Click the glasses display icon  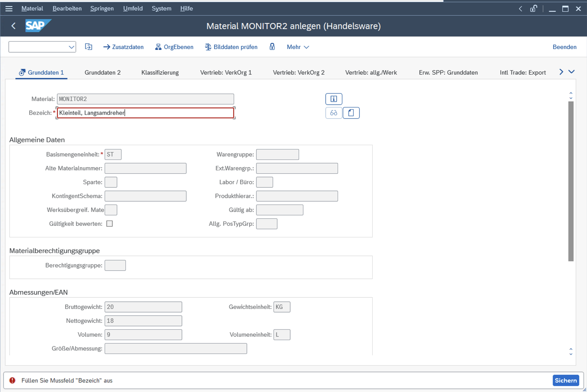(334, 113)
